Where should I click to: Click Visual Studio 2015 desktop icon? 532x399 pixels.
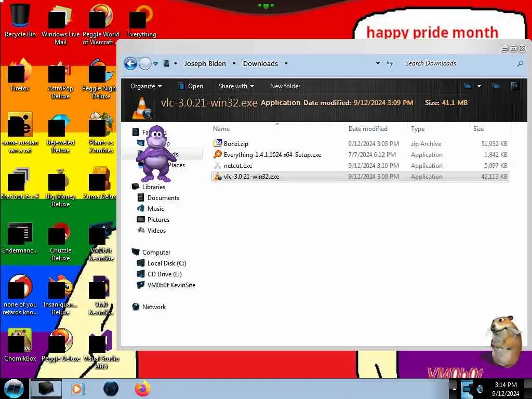pyautogui.click(x=101, y=350)
